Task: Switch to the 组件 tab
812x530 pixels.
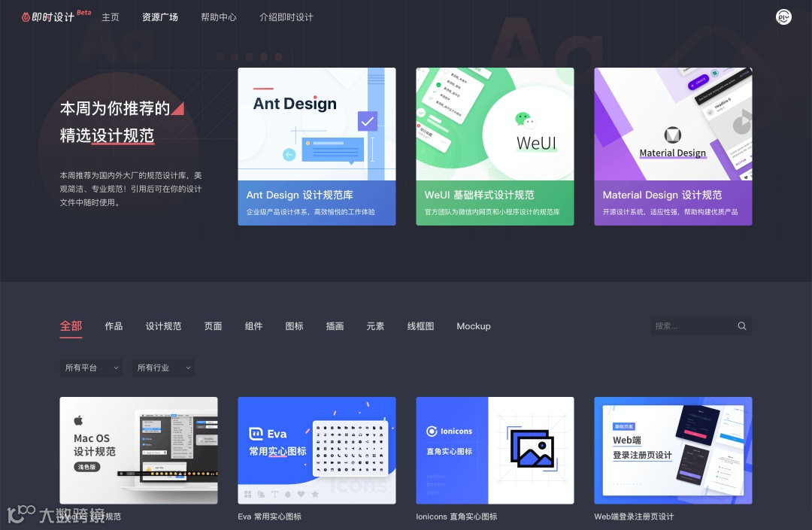Action: pos(253,326)
